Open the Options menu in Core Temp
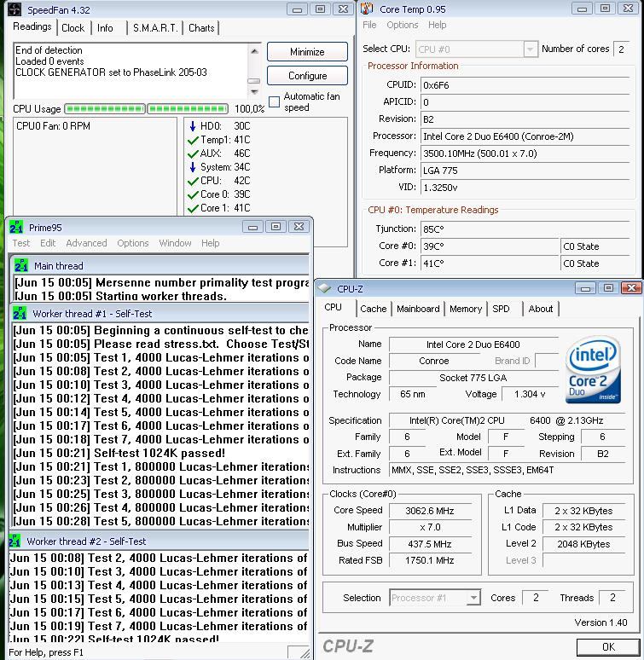 point(403,25)
